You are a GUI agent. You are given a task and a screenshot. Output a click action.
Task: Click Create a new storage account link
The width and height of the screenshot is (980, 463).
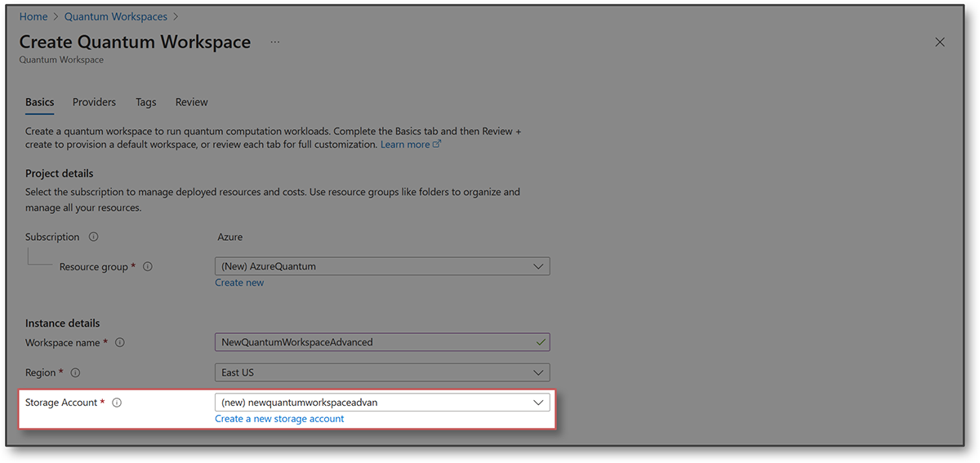[279, 419]
